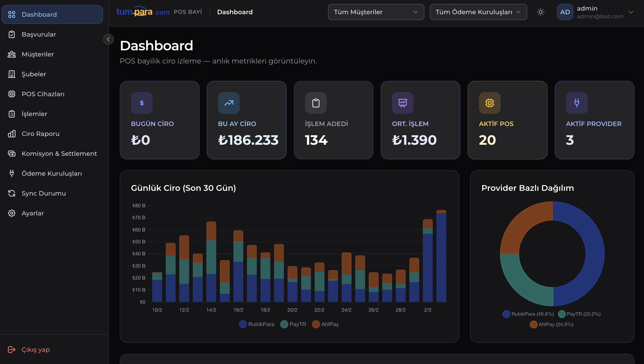Click the Ciro Raporu bar chart icon
This screenshot has height=364, width=644.
[x=11, y=134]
